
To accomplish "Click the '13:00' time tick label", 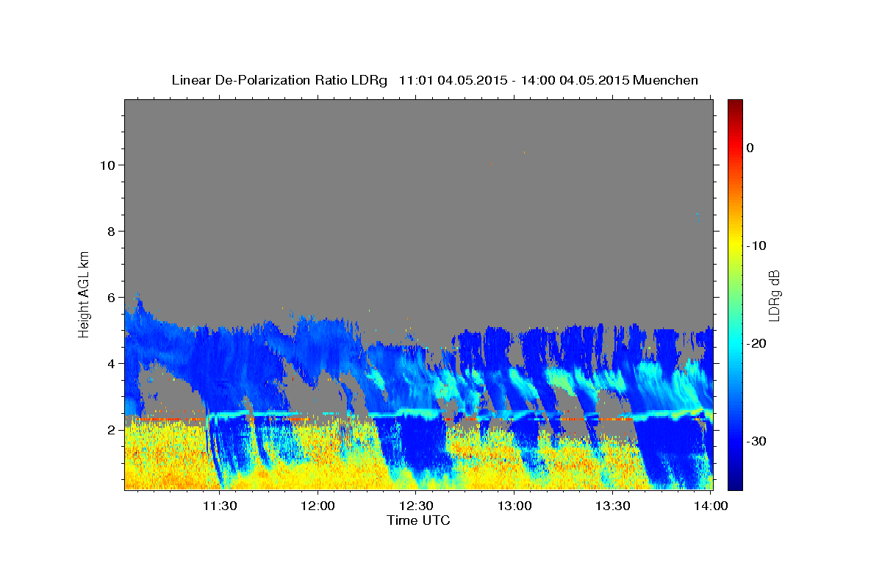I will coord(514,506).
